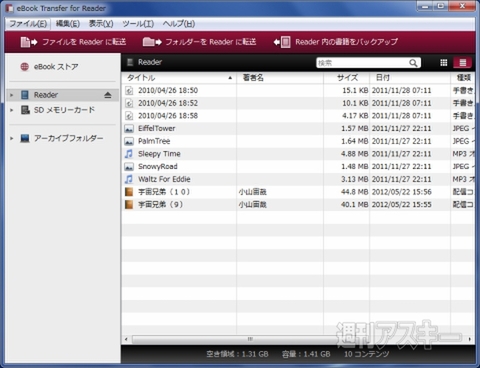Sort by 日付 column header
480x368 pixels.
click(410, 78)
